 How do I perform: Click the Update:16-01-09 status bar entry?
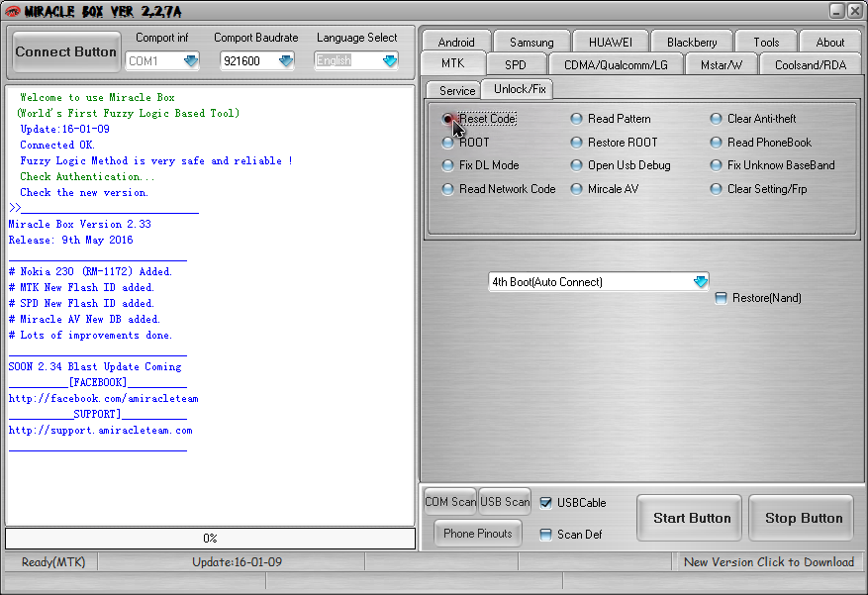click(x=237, y=562)
